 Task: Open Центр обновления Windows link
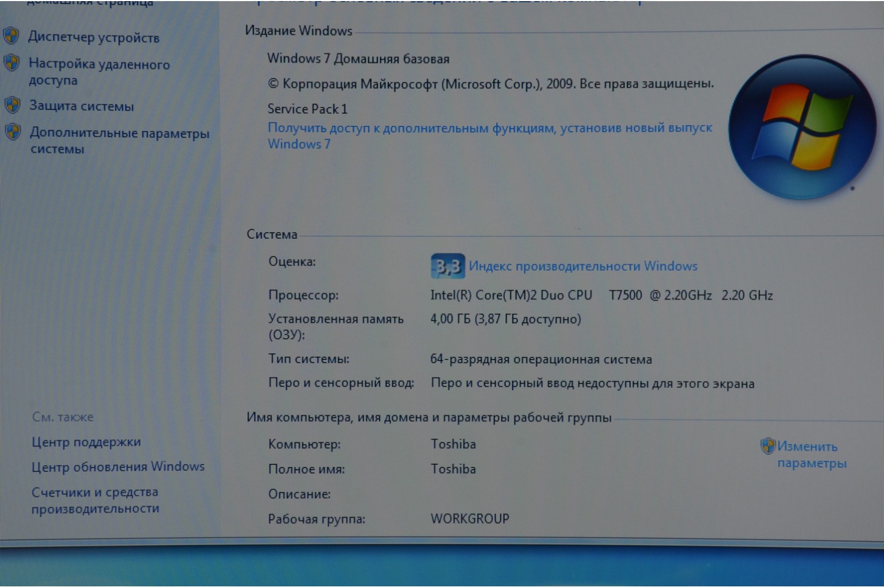click(x=118, y=467)
